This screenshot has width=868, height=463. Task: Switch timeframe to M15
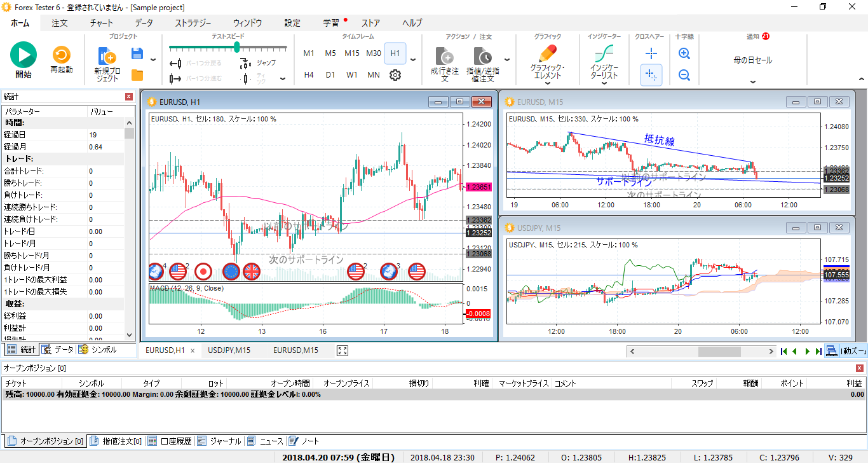(x=352, y=53)
